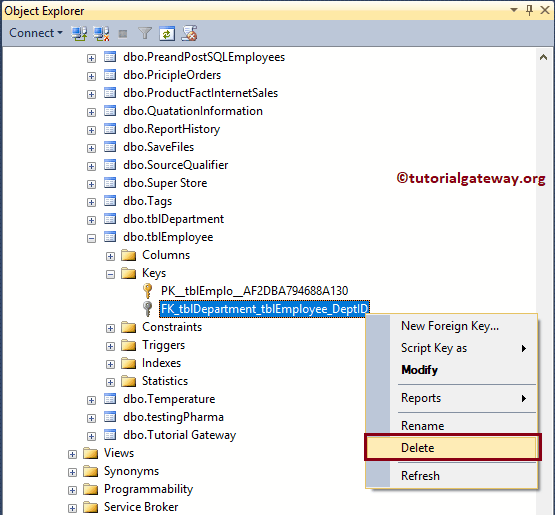The image size is (555, 515).
Task: Click the dbo.ReportHistory table icon
Action: tap(110, 129)
